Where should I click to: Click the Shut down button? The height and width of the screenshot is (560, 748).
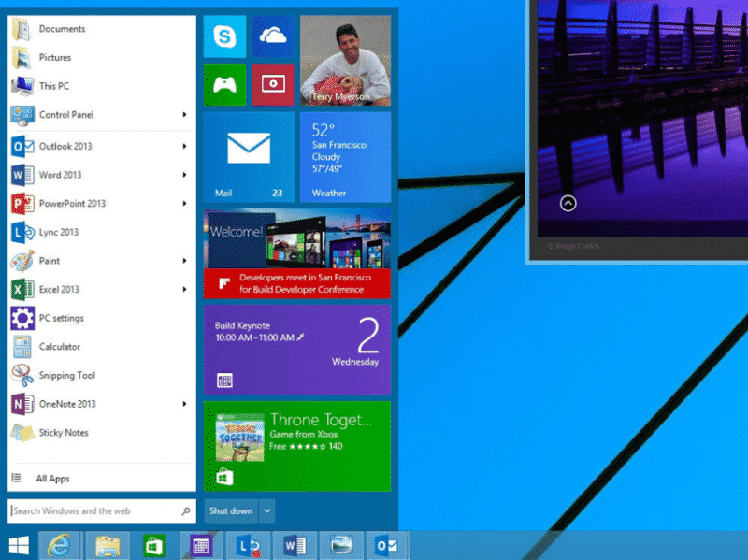231,511
